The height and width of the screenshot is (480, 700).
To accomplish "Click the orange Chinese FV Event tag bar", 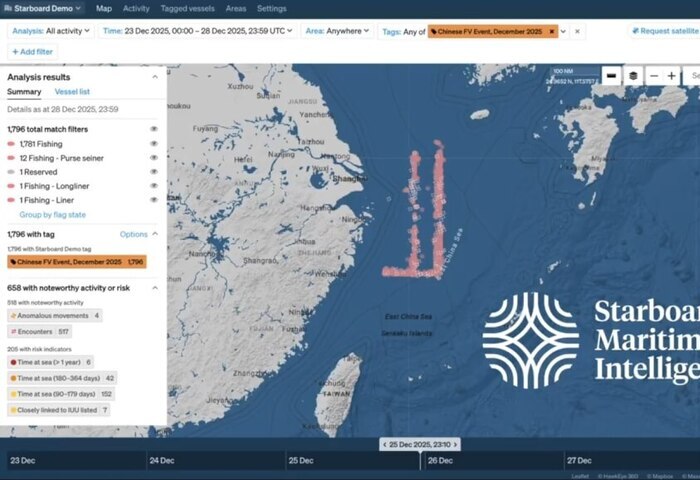I will 77,262.
